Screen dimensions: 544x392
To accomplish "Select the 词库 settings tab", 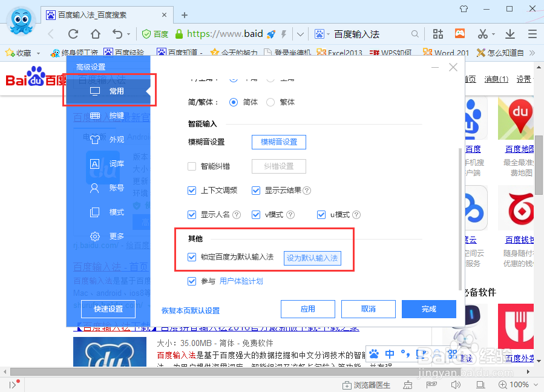I will tap(108, 164).
